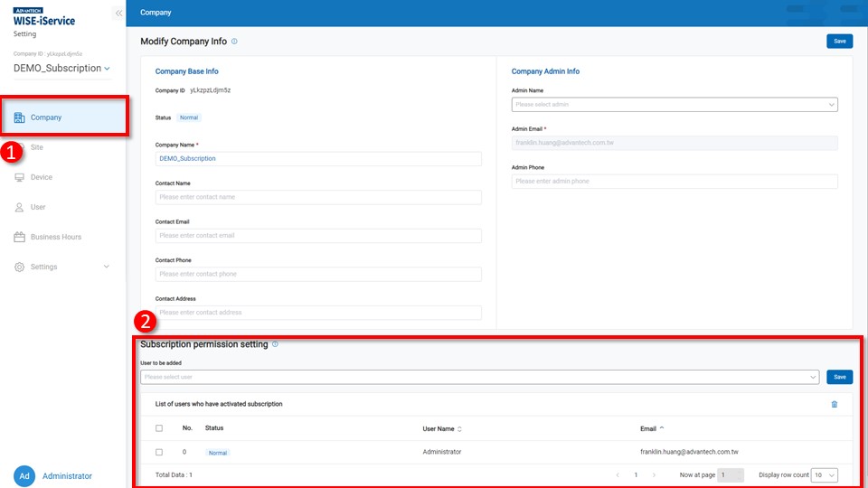This screenshot has height=488, width=868.
Task: Go to previous page arrow in pagination
Action: coord(618,474)
